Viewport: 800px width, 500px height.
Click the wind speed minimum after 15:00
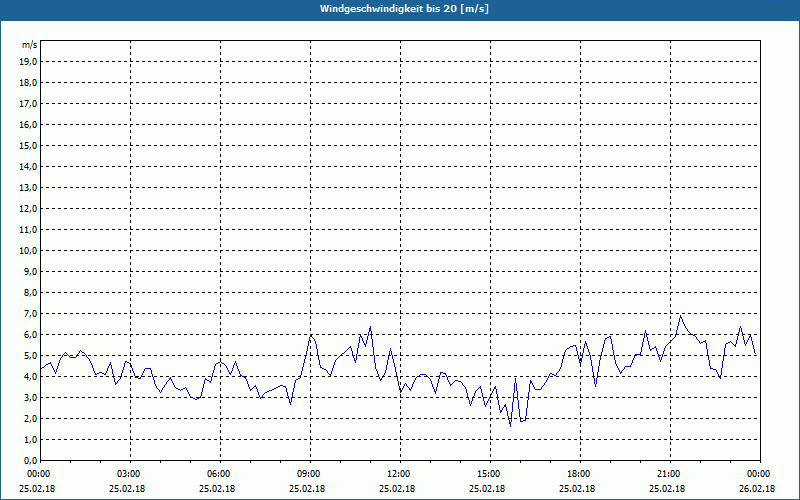point(510,426)
